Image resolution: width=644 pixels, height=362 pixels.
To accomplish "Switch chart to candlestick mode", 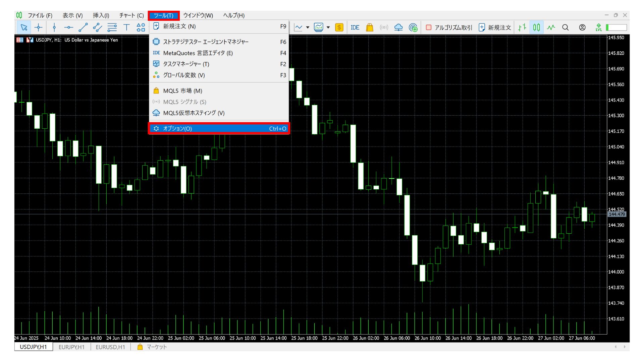I will click(x=537, y=27).
